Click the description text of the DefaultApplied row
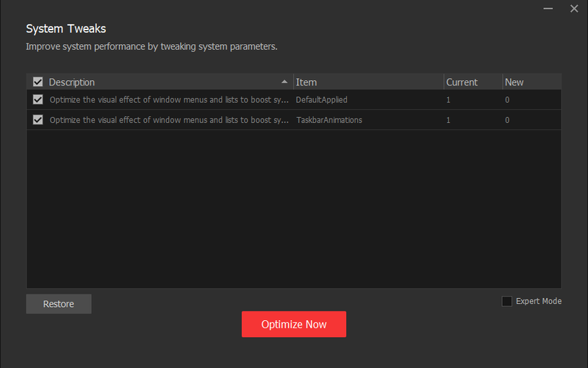The height and width of the screenshot is (368, 588). [x=169, y=99]
